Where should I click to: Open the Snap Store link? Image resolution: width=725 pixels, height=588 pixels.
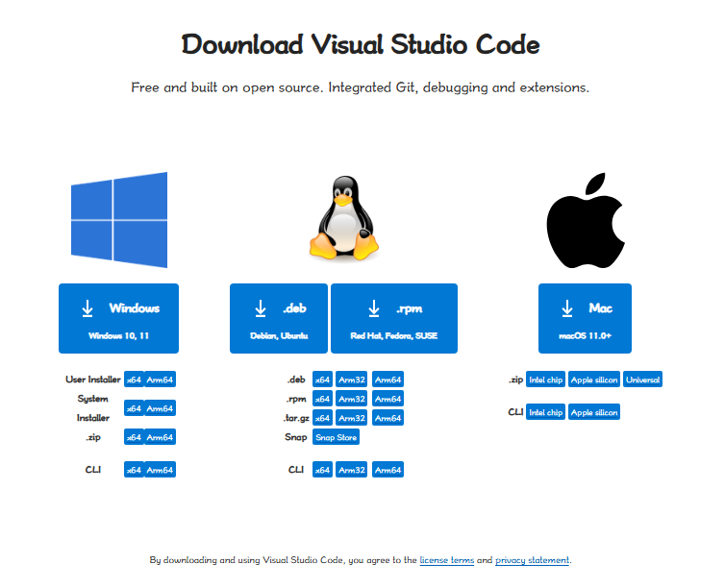(x=336, y=437)
